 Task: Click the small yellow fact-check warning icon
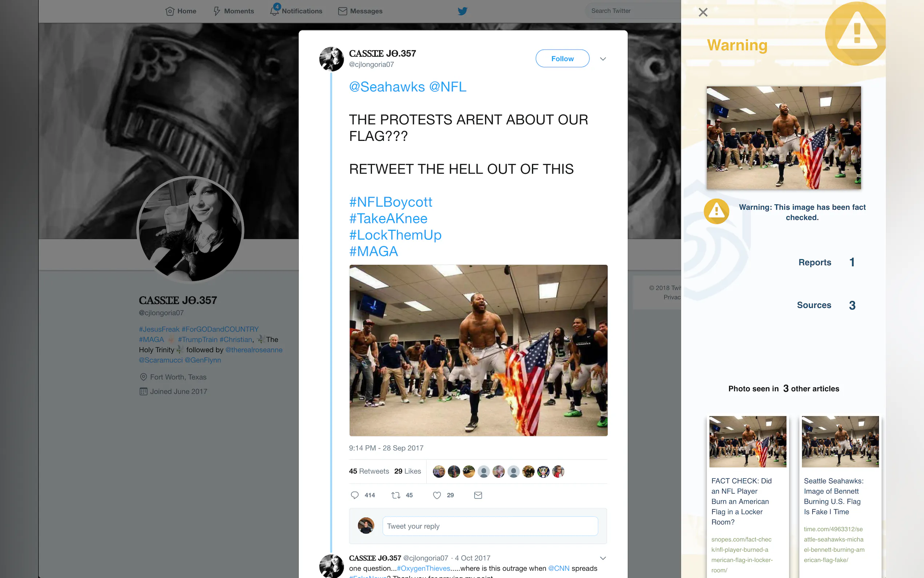coord(716,211)
